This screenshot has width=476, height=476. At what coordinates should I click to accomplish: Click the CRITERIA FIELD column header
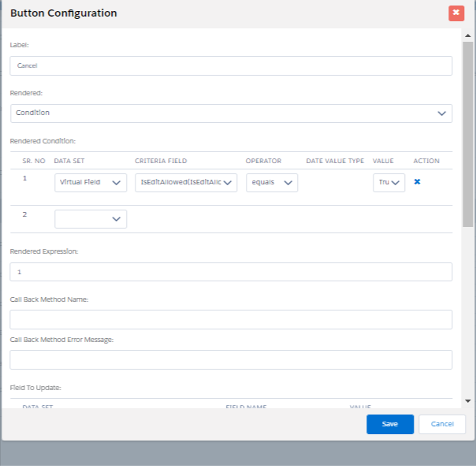pos(161,161)
